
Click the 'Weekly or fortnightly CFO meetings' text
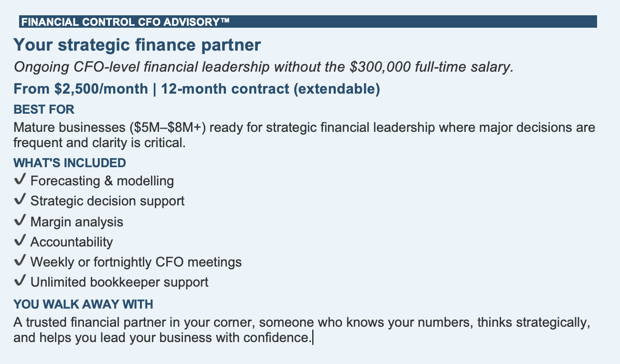(136, 262)
